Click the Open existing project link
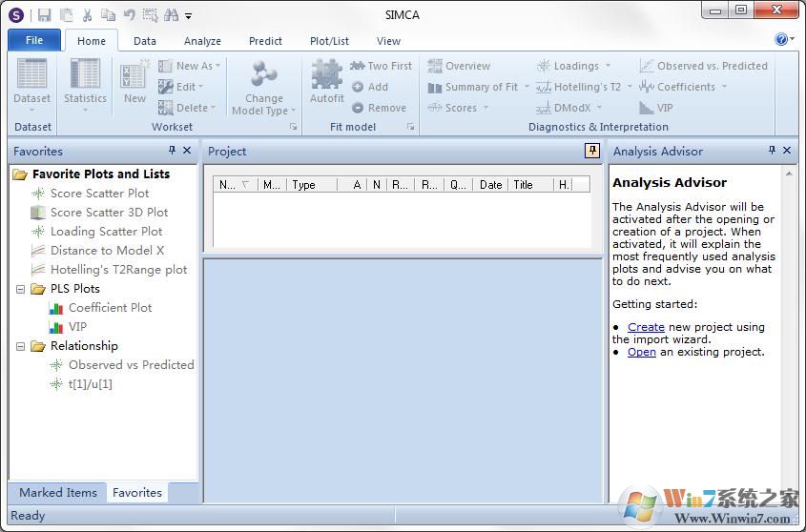806x532 pixels. 641,352
